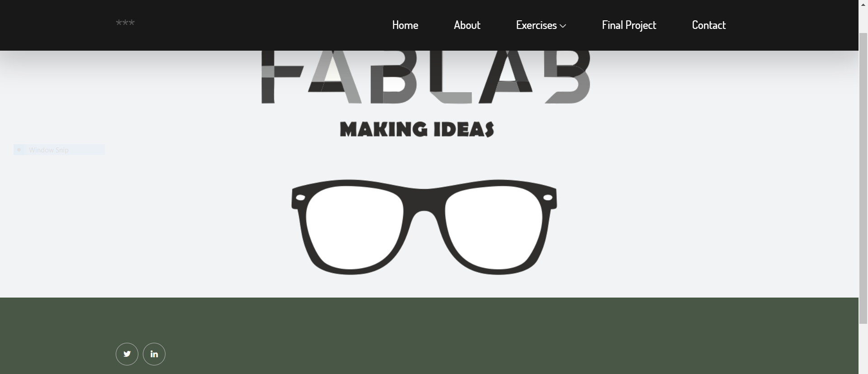The width and height of the screenshot is (868, 374).
Task: Click the scrollbar up arrow
Action: [x=863, y=4]
